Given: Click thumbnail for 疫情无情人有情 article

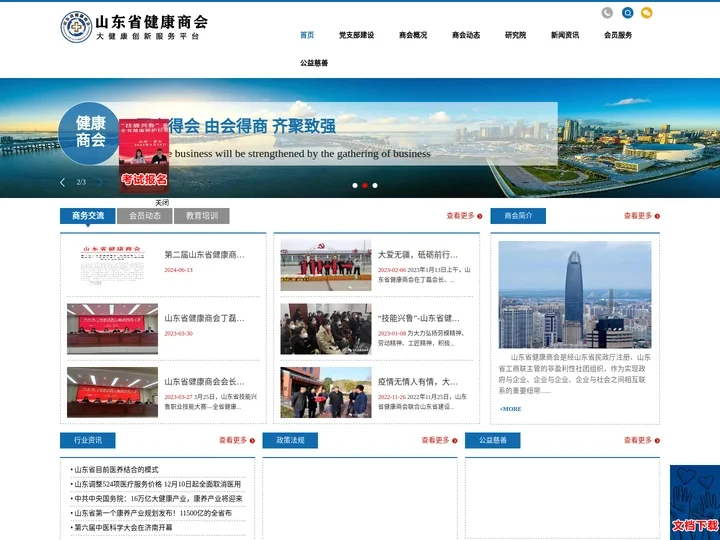Looking at the screenshot, I should tap(326, 392).
